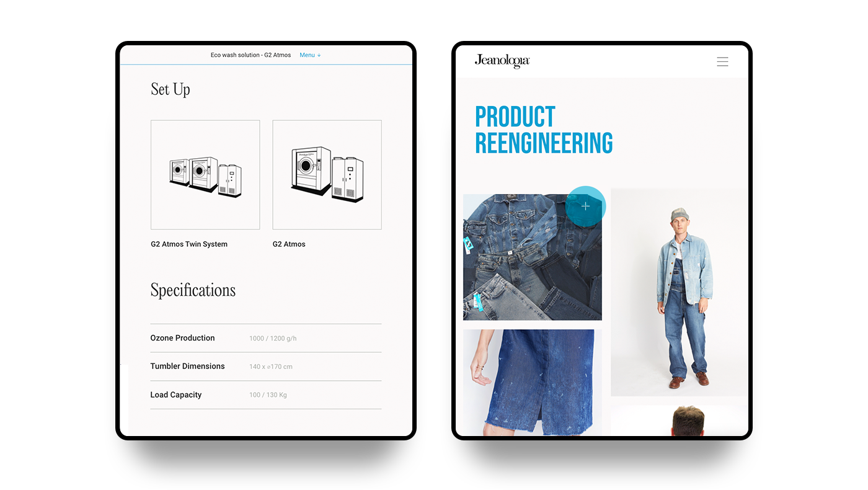The width and height of the screenshot is (868, 490).
Task: Click the Eco wash solution page title
Action: [x=250, y=55]
